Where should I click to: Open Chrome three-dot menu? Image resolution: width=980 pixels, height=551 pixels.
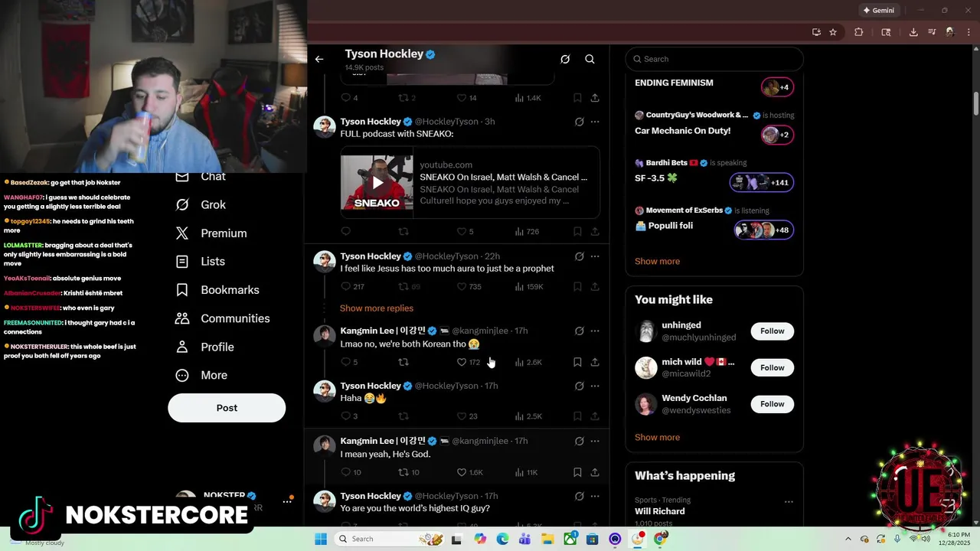[969, 32]
